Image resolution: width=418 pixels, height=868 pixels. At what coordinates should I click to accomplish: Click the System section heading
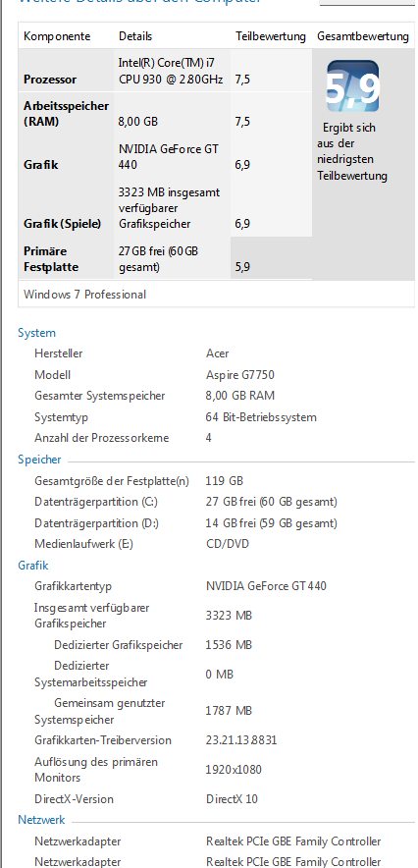(x=36, y=333)
